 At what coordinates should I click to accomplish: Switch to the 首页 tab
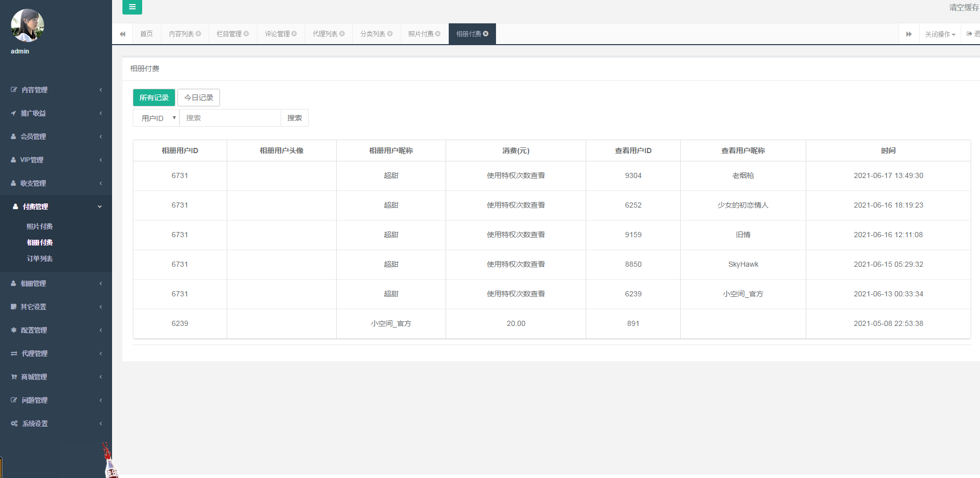(146, 34)
